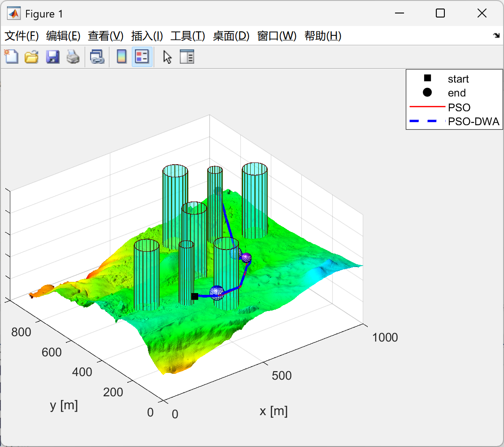
Task: Print the figure with the printer icon
Action: pyautogui.click(x=73, y=57)
